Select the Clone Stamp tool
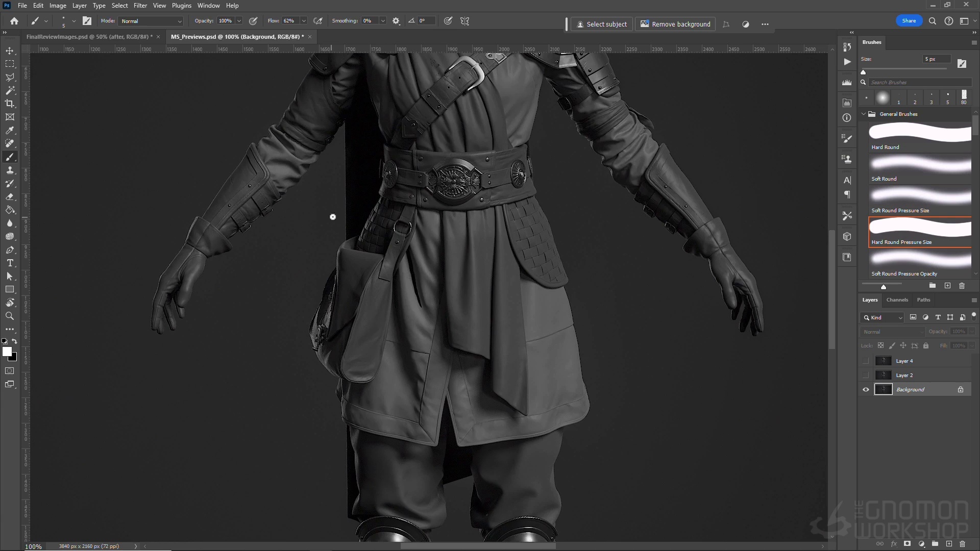The height and width of the screenshot is (551, 980). [x=10, y=170]
